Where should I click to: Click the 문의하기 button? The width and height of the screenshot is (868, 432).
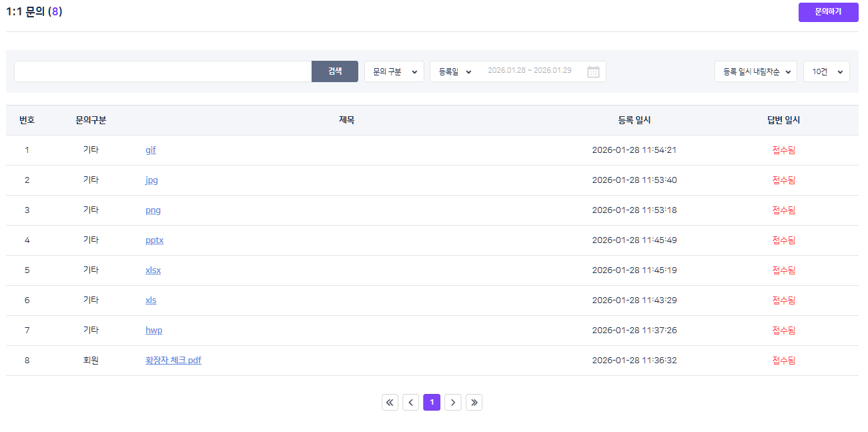tap(828, 12)
